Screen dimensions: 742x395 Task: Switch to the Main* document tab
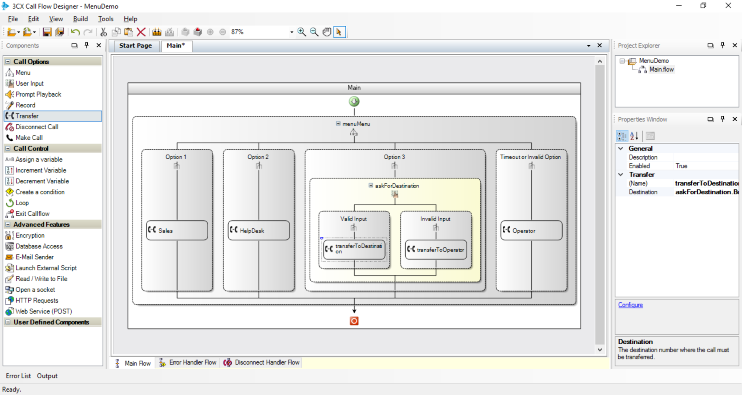tap(176, 46)
